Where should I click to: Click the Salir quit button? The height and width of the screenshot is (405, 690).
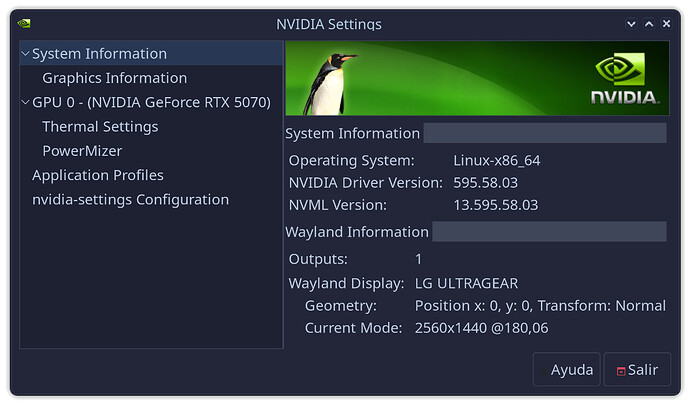coord(637,369)
